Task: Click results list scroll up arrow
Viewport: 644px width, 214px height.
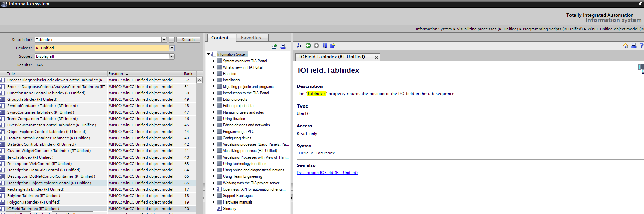Action: 200,80
